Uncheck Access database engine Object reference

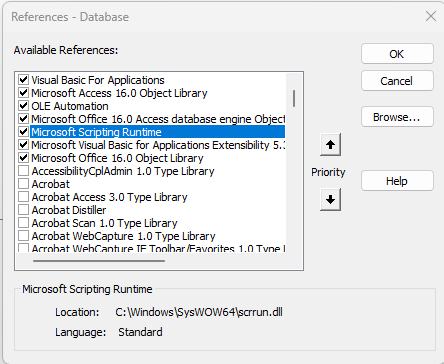23,119
